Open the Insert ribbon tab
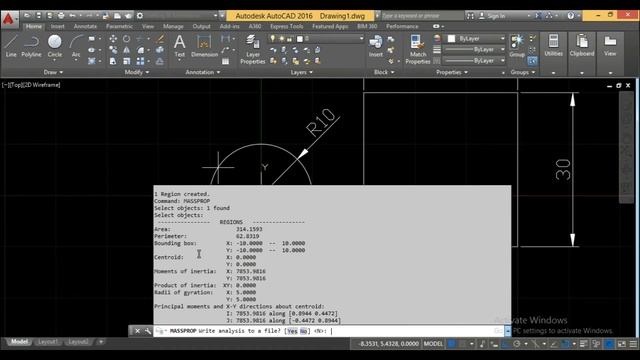Image resolution: width=640 pixels, height=360 pixels. 58,27
